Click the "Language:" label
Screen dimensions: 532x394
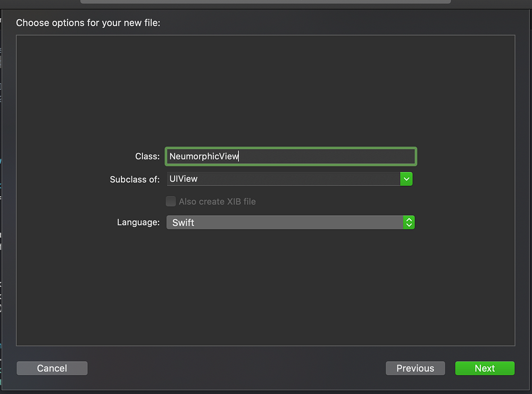coord(138,222)
